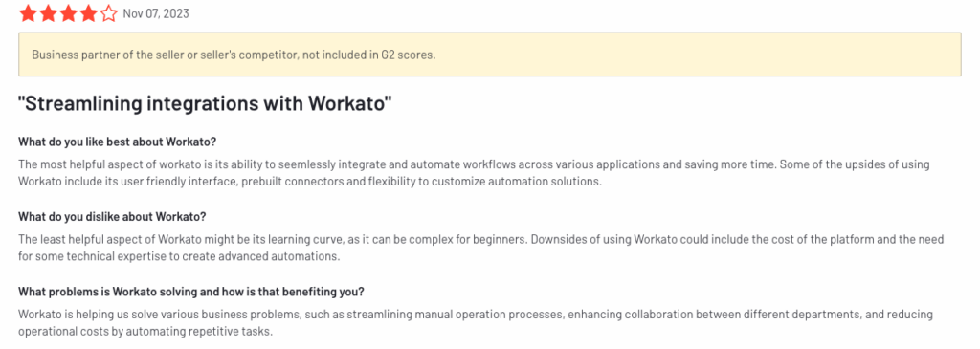Click the review date Nov 07, 2023
The width and height of the screenshot is (980, 349).
point(156,13)
